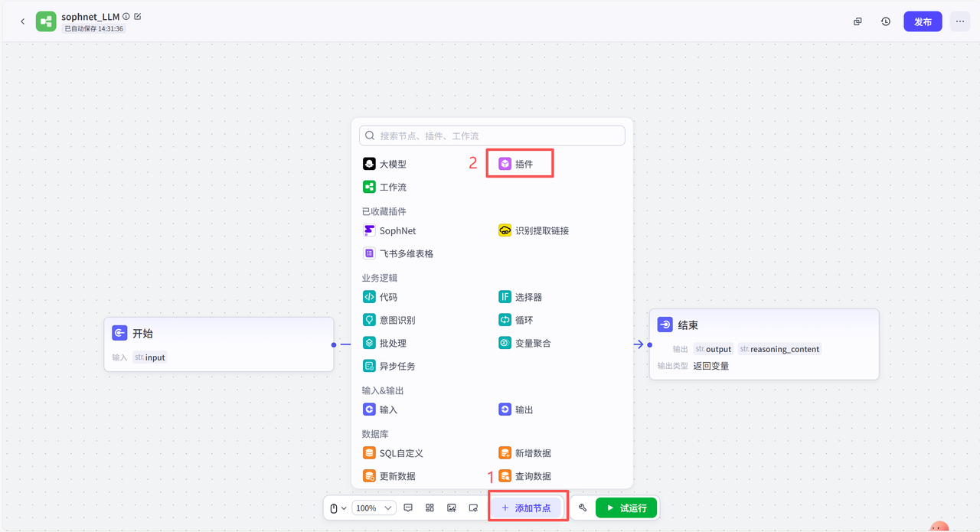Open the three-dot more options menu
The image size is (980, 532).
tap(960, 21)
